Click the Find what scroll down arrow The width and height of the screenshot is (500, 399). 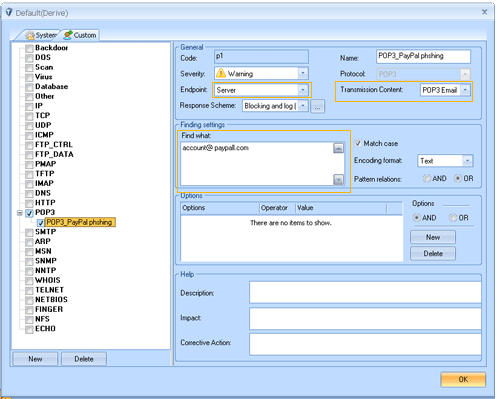pos(338,180)
